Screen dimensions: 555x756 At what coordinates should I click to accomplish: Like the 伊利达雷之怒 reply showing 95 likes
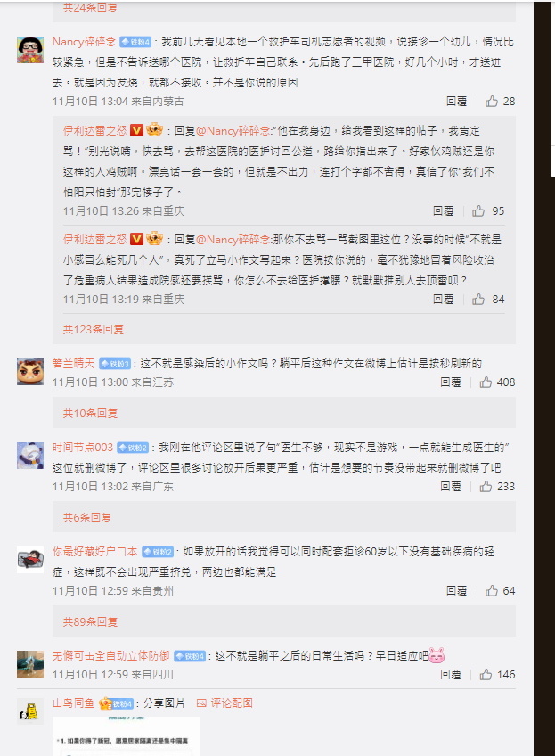click(478, 210)
